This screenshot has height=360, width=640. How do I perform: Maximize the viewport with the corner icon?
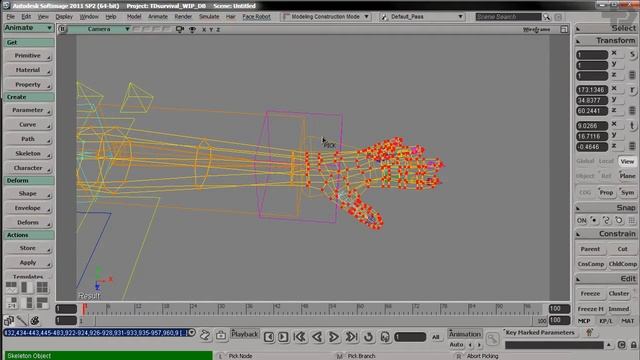(x=564, y=29)
